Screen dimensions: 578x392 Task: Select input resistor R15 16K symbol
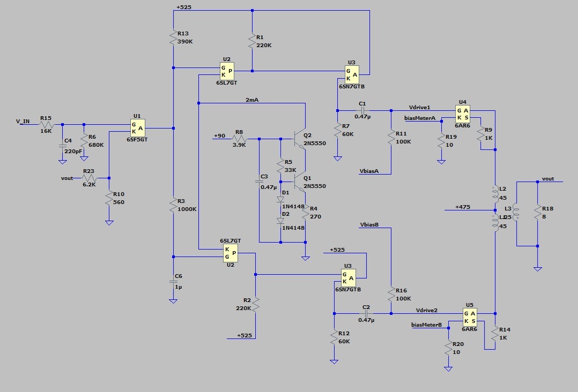(x=46, y=124)
